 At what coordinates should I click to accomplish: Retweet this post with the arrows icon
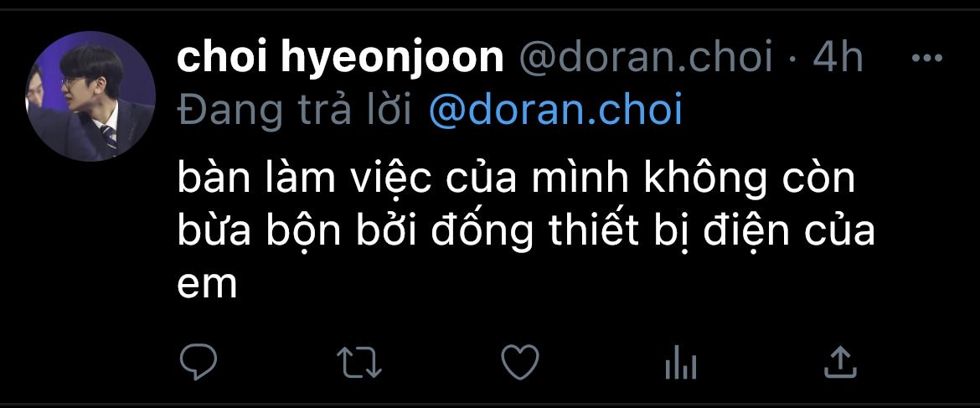pyautogui.click(x=359, y=363)
